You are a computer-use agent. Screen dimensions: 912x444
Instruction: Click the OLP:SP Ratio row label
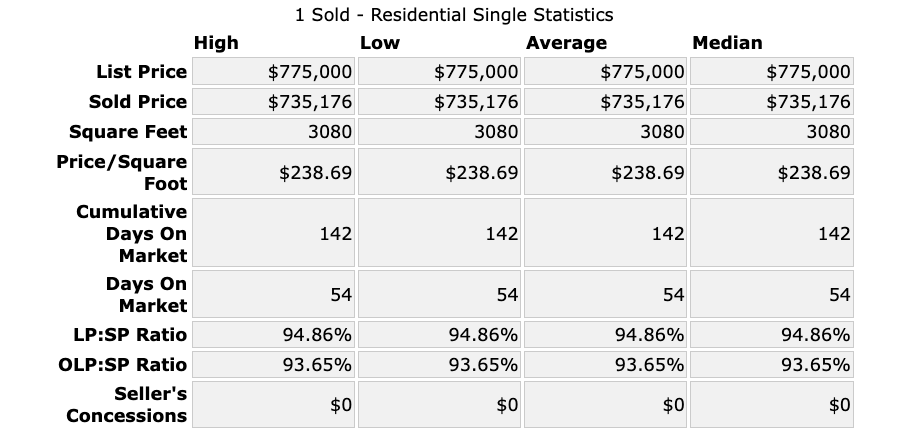122,364
